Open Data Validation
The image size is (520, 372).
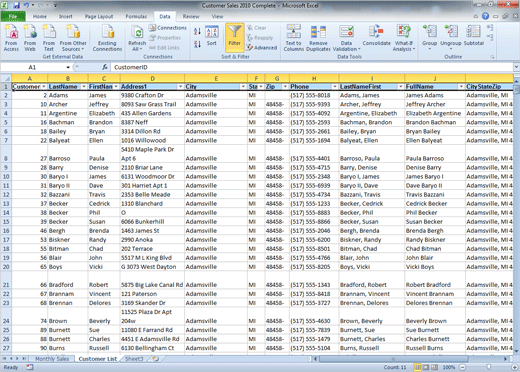pyautogui.click(x=347, y=37)
